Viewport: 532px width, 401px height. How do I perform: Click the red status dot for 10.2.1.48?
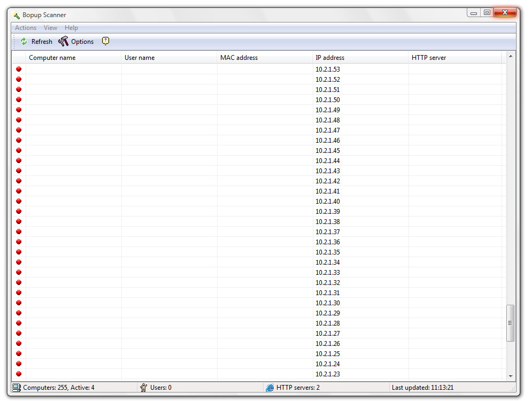(x=19, y=120)
